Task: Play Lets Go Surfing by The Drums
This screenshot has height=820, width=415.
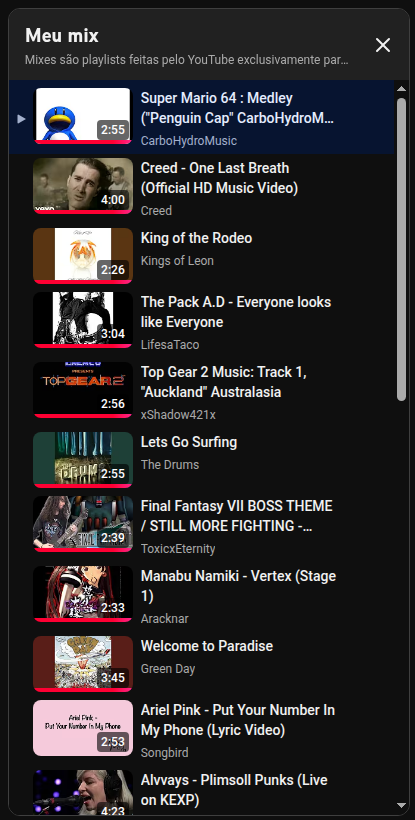Action: point(189,442)
